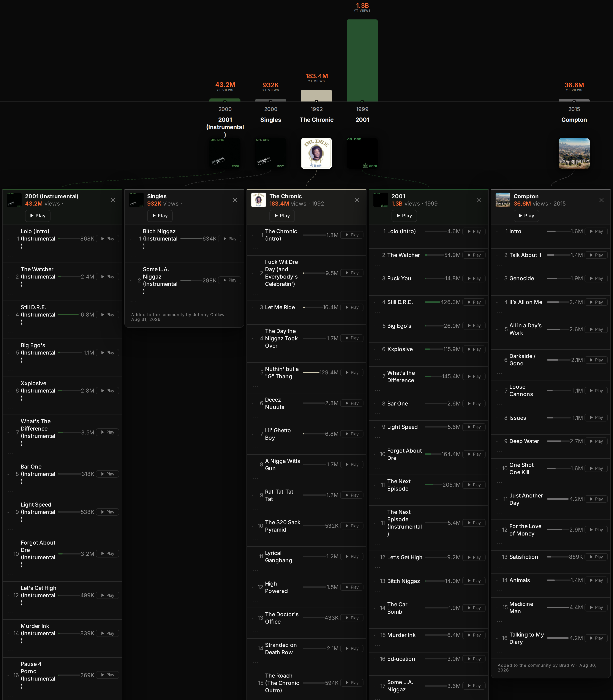
Task: Play Nuthin' but a "G" Thang
Action: coord(352,373)
